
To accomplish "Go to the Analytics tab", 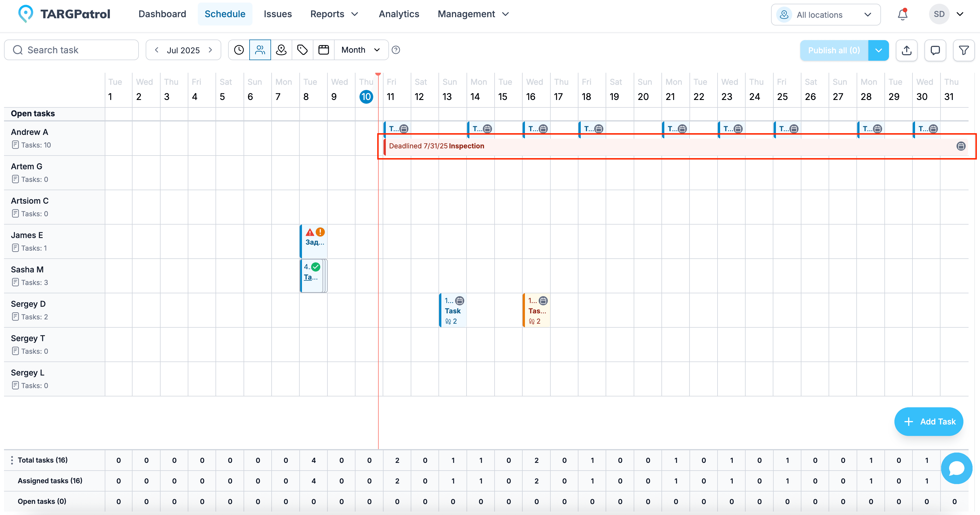I will (399, 14).
